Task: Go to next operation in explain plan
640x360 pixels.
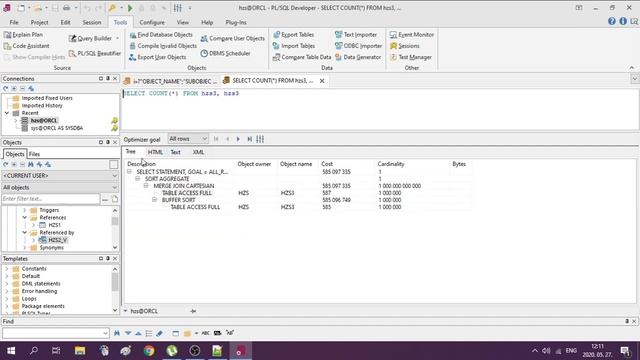Action: click(238, 139)
